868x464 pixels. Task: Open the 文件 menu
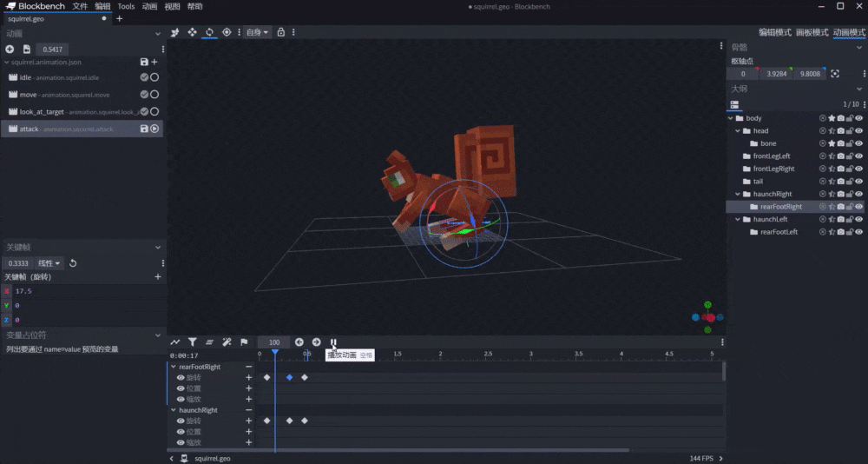pos(80,6)
